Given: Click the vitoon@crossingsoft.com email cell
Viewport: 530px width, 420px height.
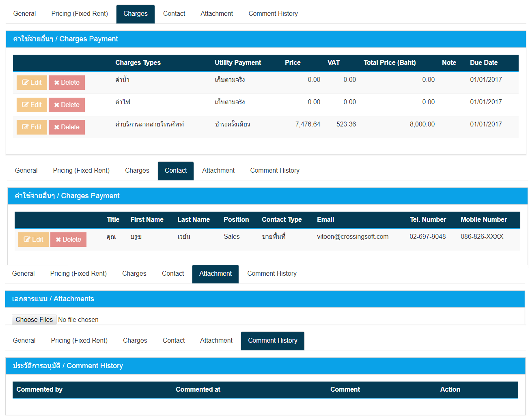Looking at the screenshot, I should point(353,237).
